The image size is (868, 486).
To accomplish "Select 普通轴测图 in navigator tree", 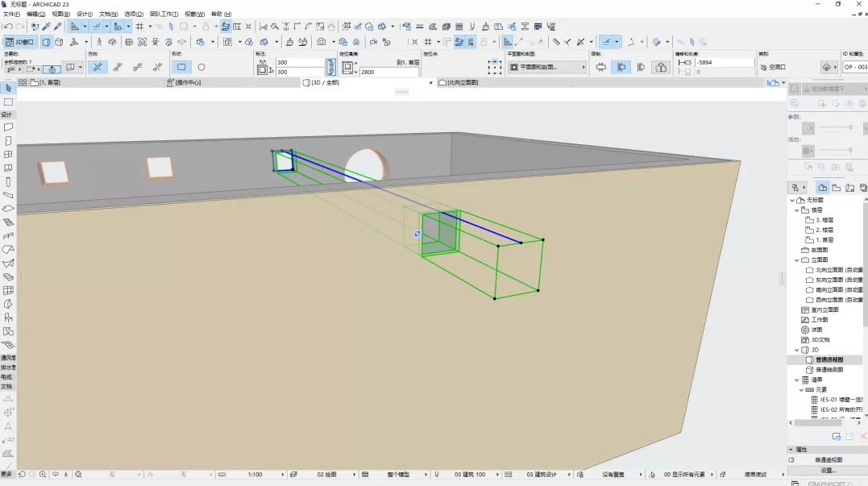I will pyautogui.click(x=829, y=369).
